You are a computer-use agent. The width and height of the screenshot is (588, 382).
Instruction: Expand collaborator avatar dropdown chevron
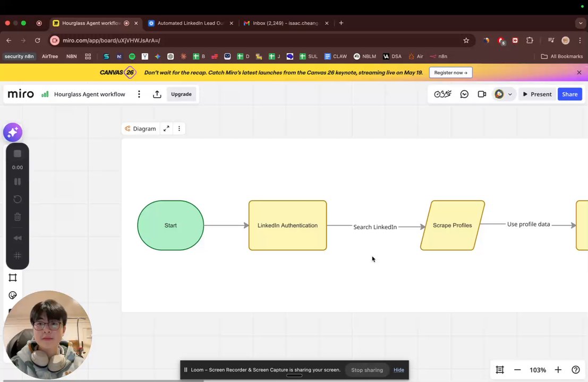click(x=510, y=94)
